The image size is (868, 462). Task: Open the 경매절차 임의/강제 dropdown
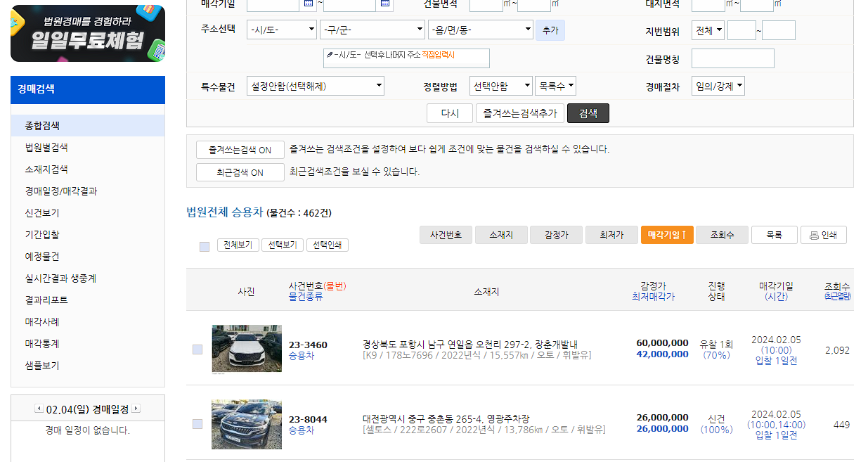720,85
